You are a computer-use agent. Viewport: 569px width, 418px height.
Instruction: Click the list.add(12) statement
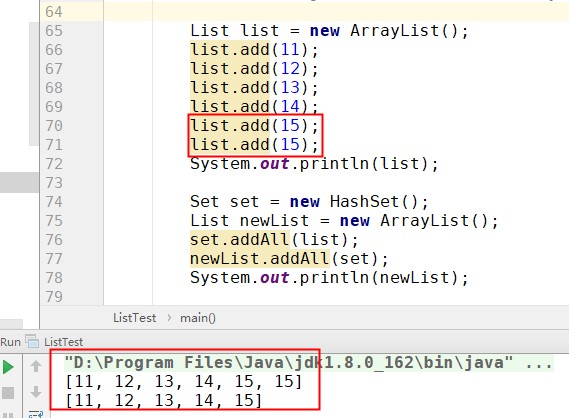pos(254,69)
